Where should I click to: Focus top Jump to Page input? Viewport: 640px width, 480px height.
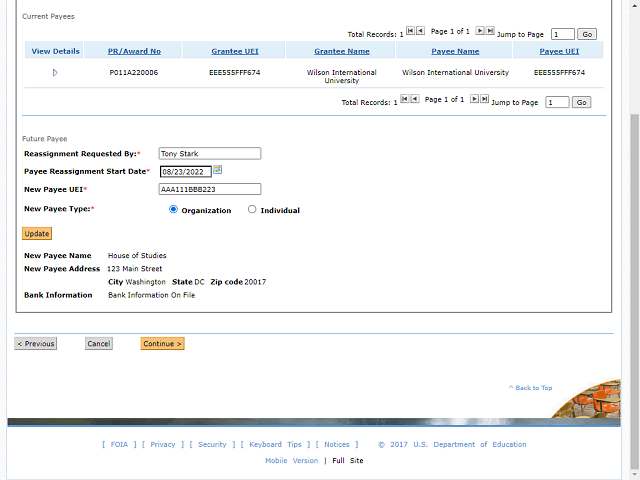[562, 34]
